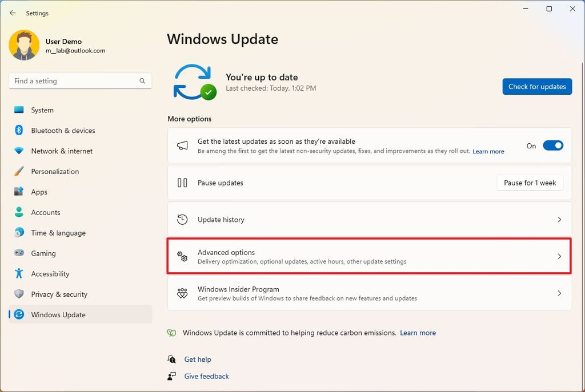Click the Windows Insider Program beaker icon
Image resolution: width=585 pixels, height=392 pixels.
(x=182, y=293)
